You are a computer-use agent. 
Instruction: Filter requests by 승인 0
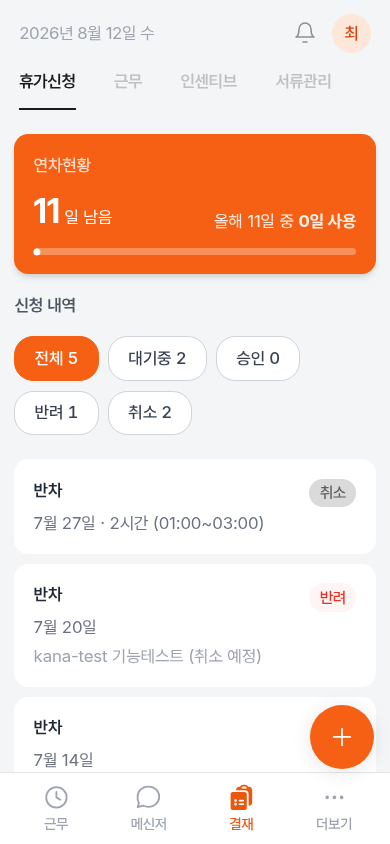[x=258, y=358]
